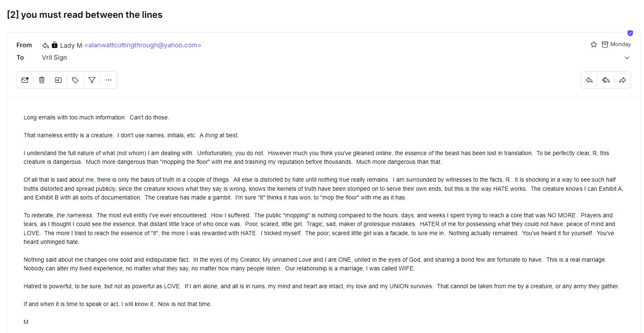Open the Move to folder option
The height and width of the screenshot is (333, 644).
58,80
